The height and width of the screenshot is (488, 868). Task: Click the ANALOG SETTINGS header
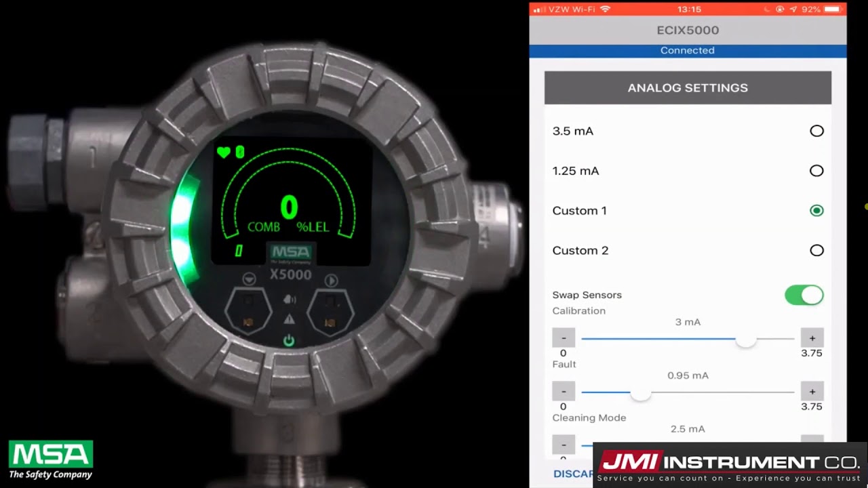[688, 87]
